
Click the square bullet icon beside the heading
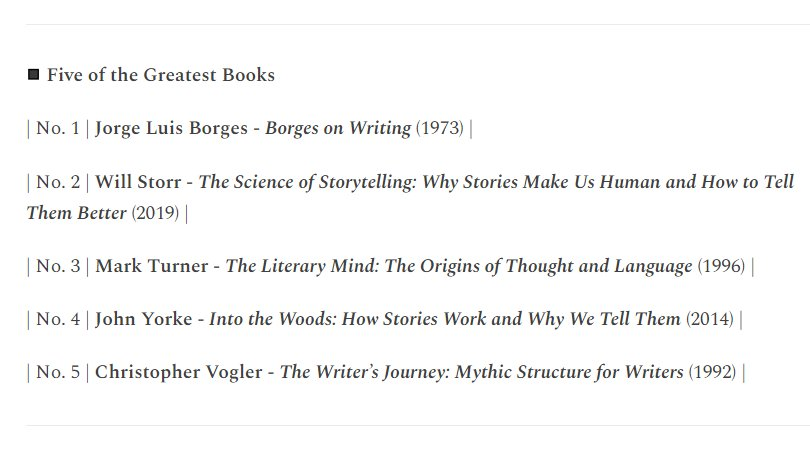[34, 75]
